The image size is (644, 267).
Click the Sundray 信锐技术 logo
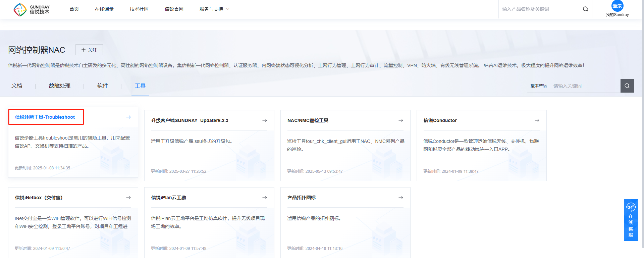[x=32, y=9]
